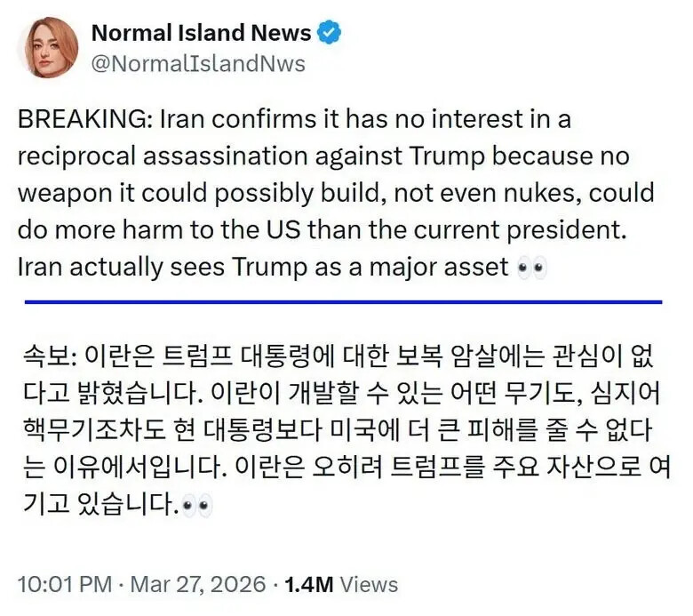This screenshot has height=616, width=693.
Task: Open the 10:01 PM timestamp link
Action: point(65,584)
